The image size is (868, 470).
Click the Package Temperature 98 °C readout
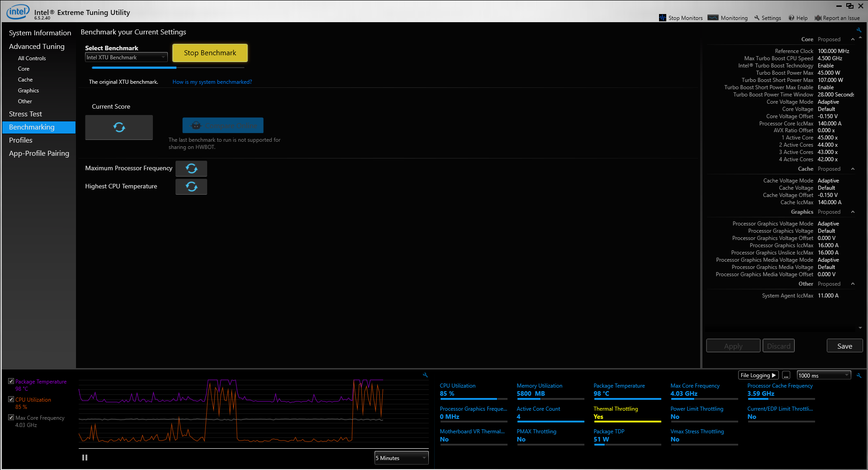(602, 393)
